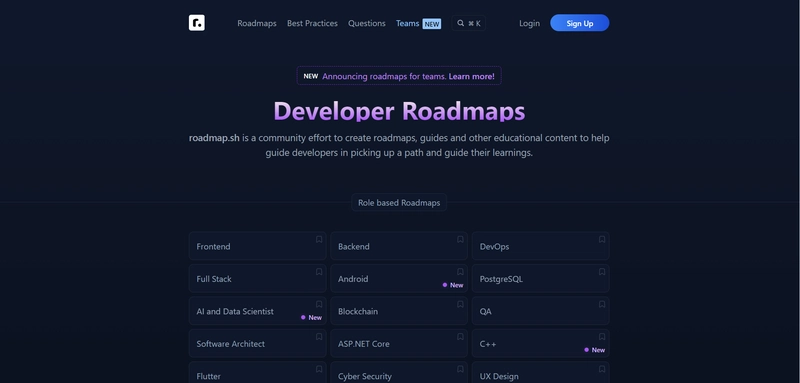
Task: Bookmark the Cyber Security roadmap
Action: (460, 369)
